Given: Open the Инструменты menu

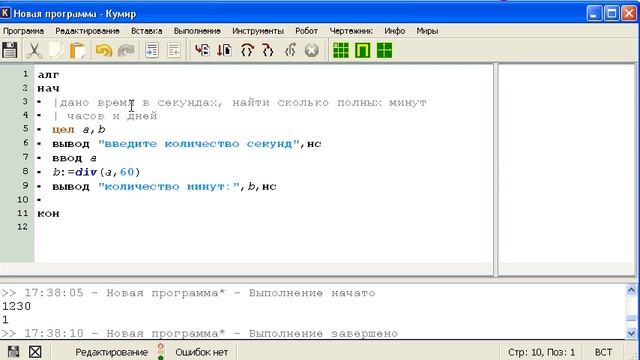Looking at the screenshot, I should click(258, 31).
